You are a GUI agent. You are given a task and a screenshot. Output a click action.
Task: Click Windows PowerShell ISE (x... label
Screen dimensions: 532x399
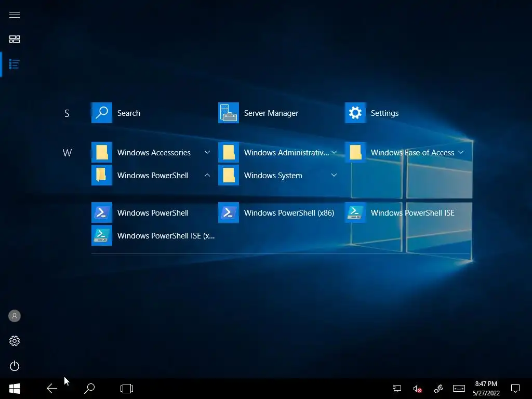pyautogui.click(x=166, y=235)
